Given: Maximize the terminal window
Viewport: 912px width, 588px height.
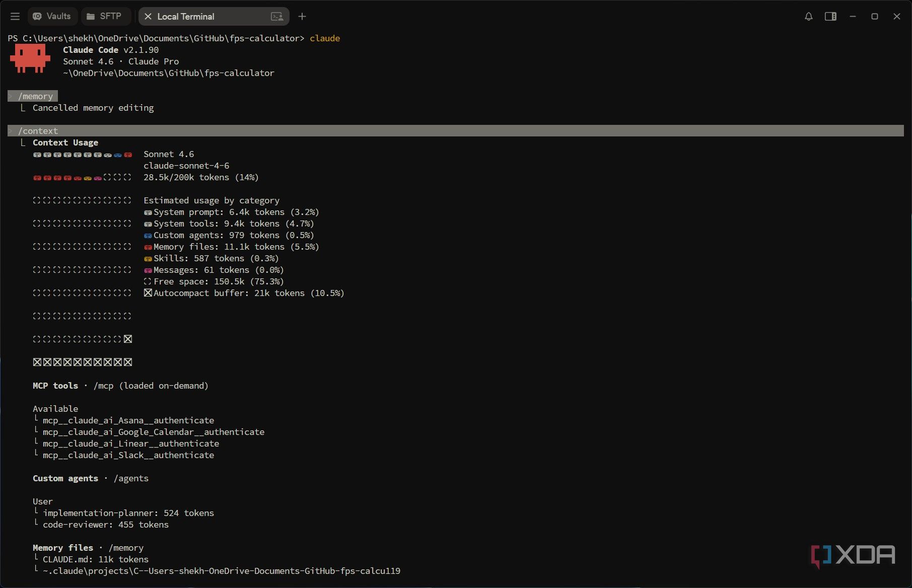Looking at the screenshot, I should point(875,17).
